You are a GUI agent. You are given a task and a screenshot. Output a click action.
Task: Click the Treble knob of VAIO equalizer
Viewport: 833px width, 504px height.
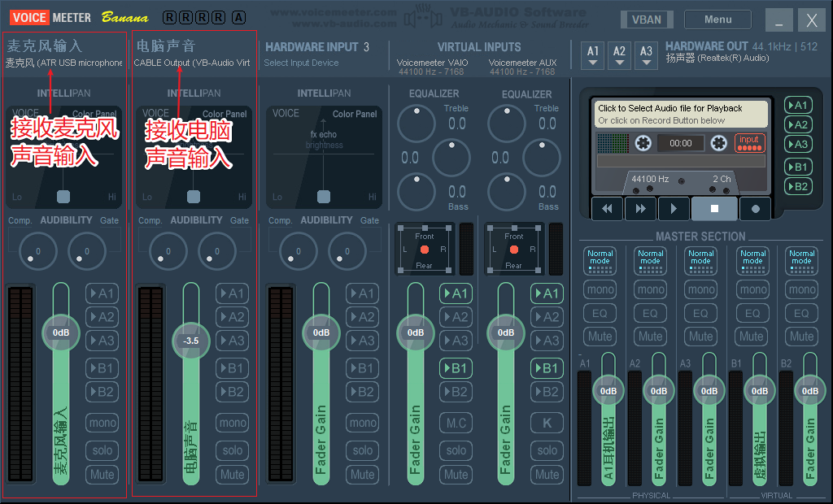pos(416,124)
